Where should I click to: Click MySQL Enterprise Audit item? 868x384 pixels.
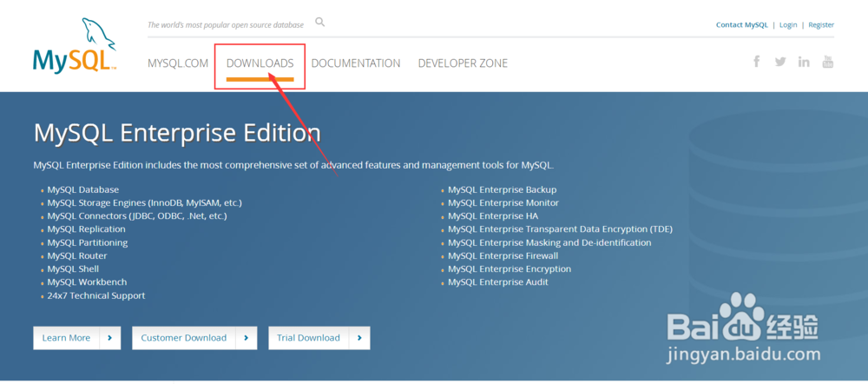pos(497,282)
